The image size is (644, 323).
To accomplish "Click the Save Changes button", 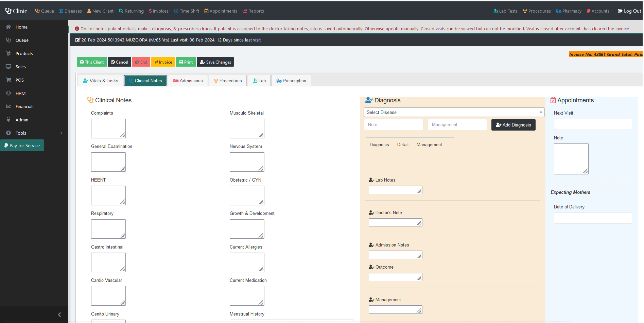I will 215,62.
